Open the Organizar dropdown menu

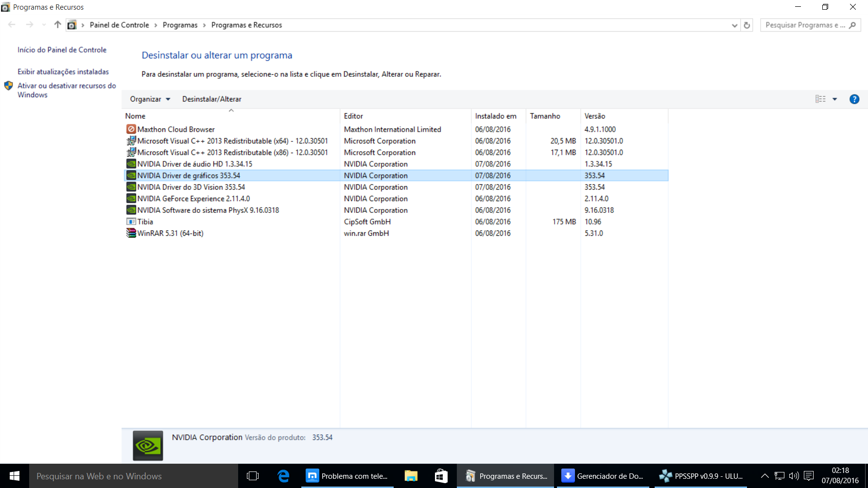pyautogui.click(x=150, y=99)
